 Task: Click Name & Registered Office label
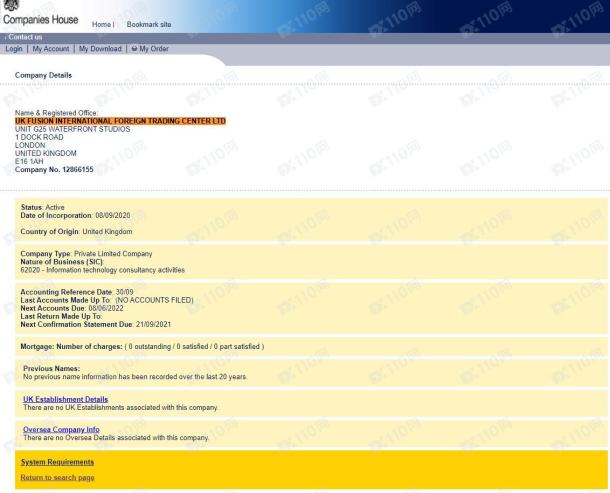click(x=56, y=113)
